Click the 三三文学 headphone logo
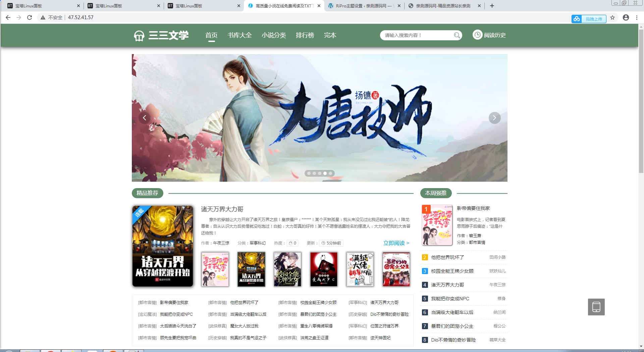The height and width of the screenshot is (352, 644). (x=139, y=35)
